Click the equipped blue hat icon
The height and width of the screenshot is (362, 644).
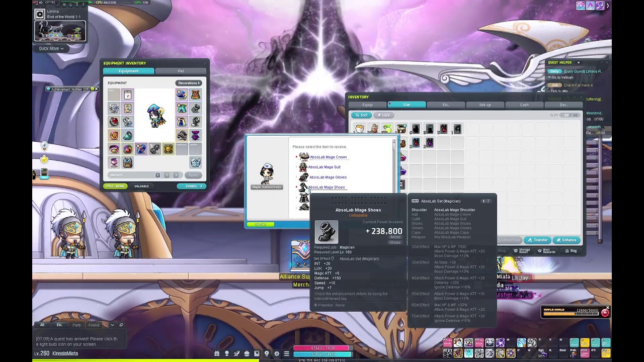coord(182,95)
